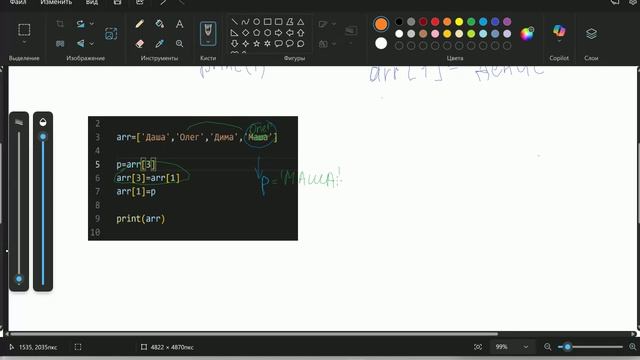This screenshot has height=360, width=640.
Task: Pick the yellow color swatch
Action: 459,22
